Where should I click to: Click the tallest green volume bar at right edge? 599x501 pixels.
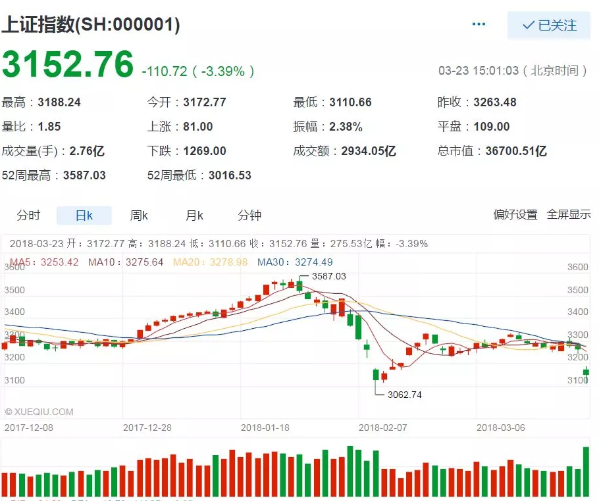pyautogui.click(x=586, y=472)
